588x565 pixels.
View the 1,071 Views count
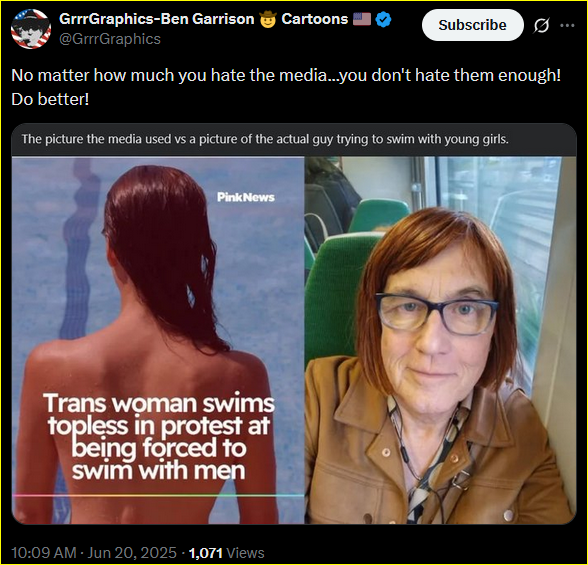[226, 553]
